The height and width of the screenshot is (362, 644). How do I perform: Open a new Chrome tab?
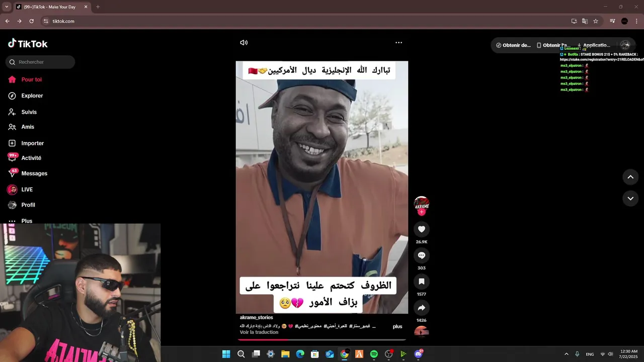pyautogui.click(x=98, y=7)
